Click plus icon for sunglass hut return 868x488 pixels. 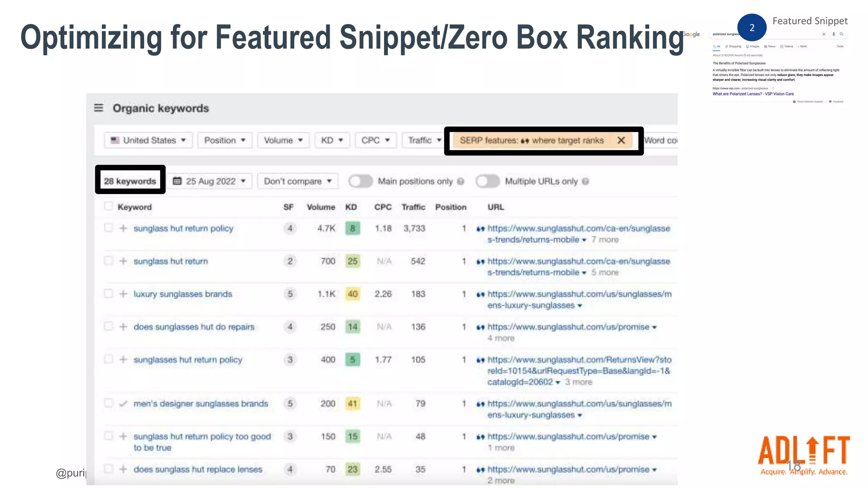tap(123, 261)
